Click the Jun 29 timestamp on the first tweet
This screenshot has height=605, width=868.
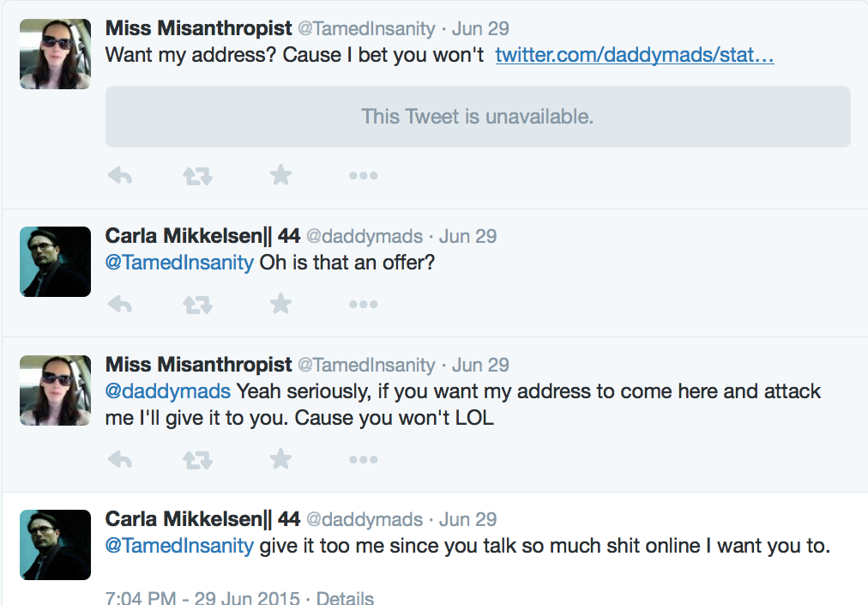[x=480, y=28]
